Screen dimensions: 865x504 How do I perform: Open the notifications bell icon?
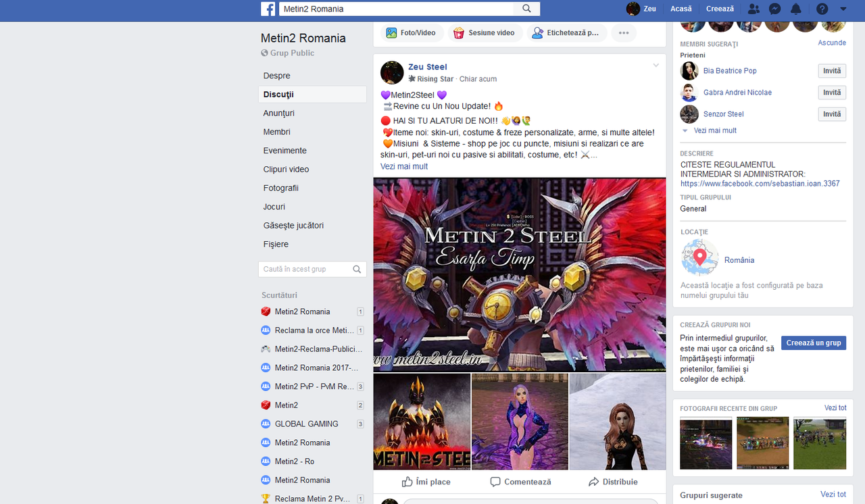click(796, 9)
